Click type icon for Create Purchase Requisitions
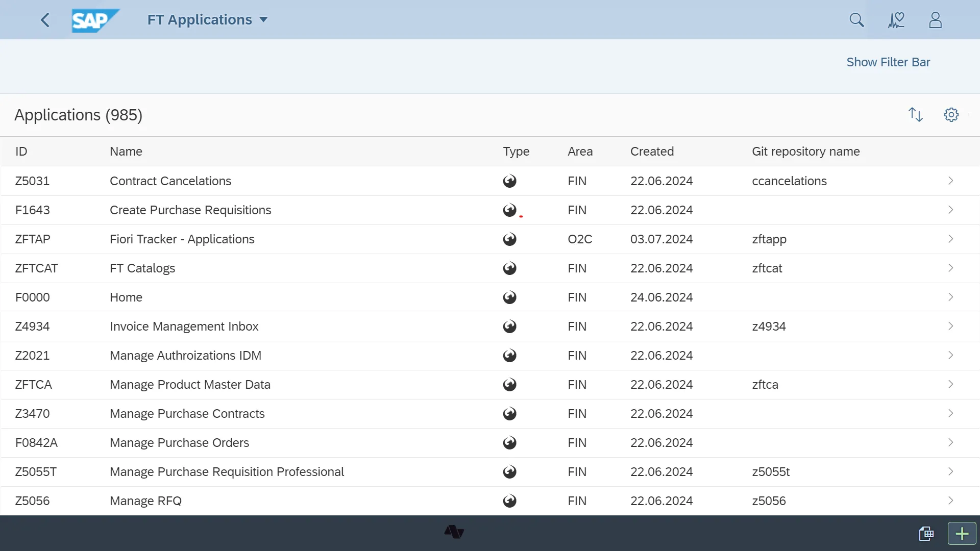980x551 pixels. tap(509, 210)
